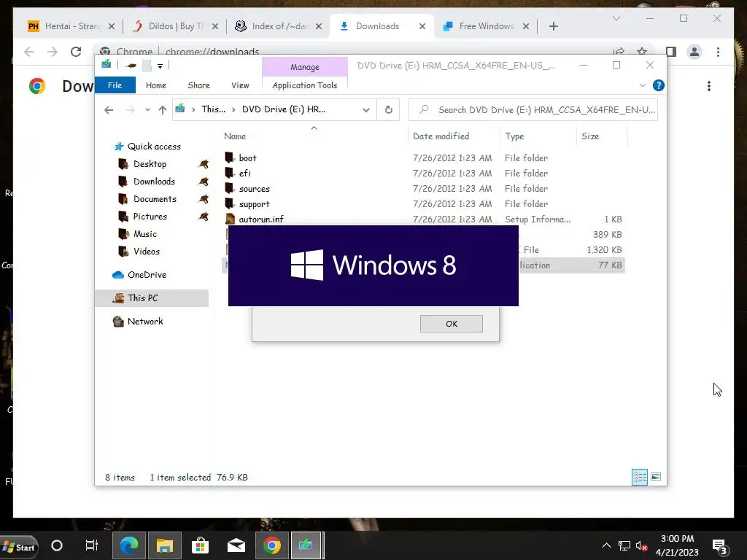Select the support folder
Image resolution: width=747 pixels, height=560 pixels.
(x=254, y=204)
